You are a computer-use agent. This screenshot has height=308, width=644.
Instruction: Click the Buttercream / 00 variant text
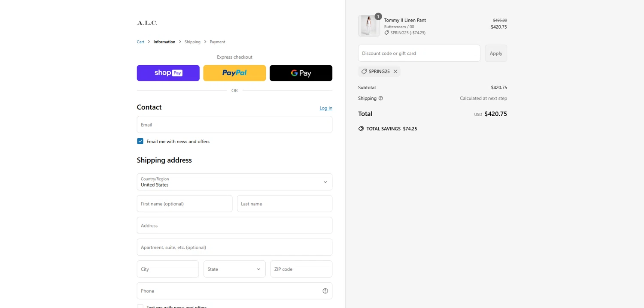(399, 27)
